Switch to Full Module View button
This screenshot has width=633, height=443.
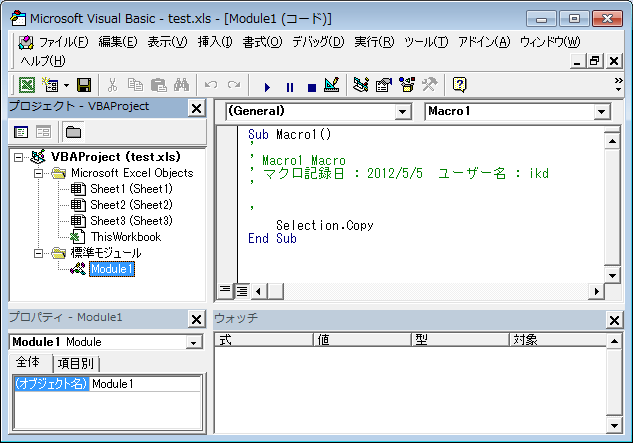[242, 291]
